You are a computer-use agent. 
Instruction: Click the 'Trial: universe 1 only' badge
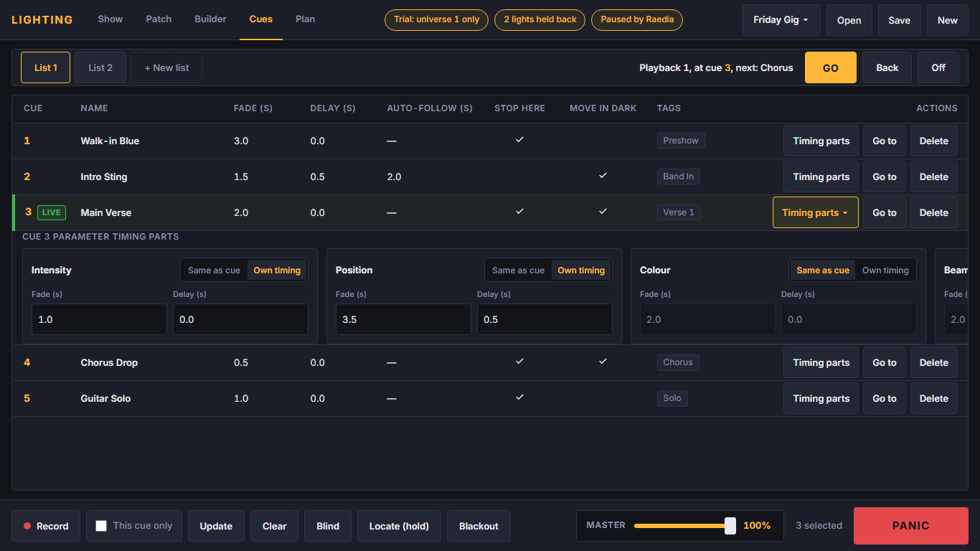point(436,19)
